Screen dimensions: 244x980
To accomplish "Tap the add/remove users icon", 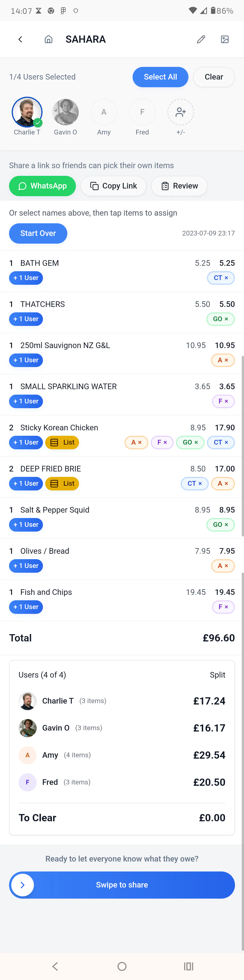I will tap(181, 112).
